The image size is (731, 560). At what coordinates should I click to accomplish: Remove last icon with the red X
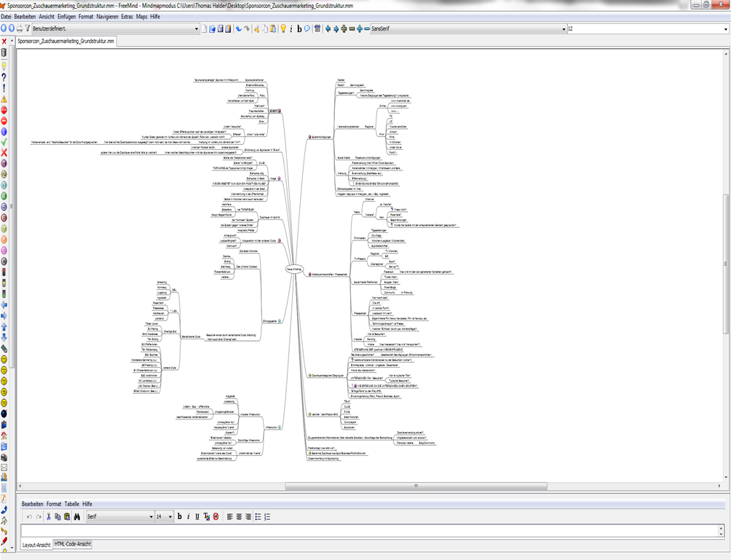pos(4,42)
